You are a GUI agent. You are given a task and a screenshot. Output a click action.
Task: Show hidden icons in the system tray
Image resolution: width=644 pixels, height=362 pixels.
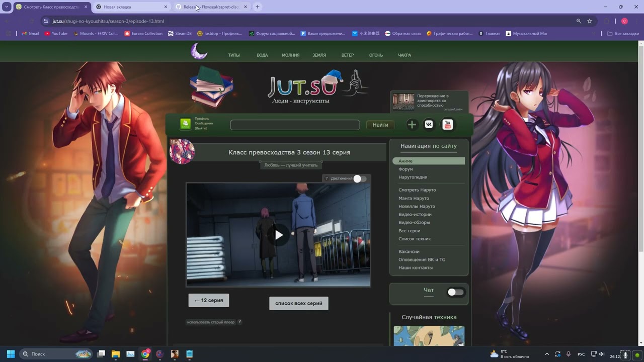point(547,354)
